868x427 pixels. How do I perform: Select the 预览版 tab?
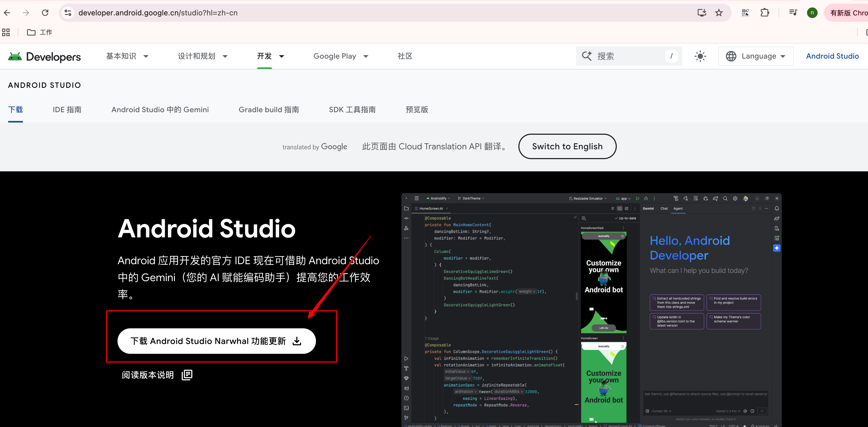pyautogui.click(x=417, y=110)
